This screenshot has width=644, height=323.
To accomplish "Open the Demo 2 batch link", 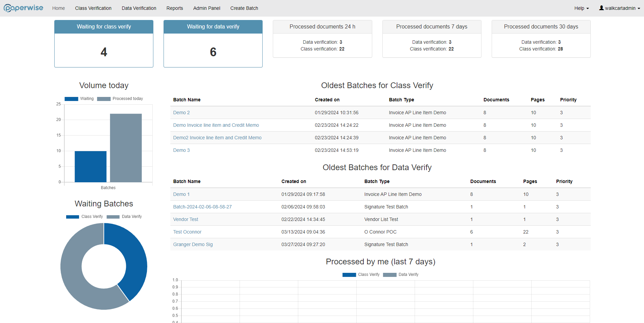I will (182, 113).
